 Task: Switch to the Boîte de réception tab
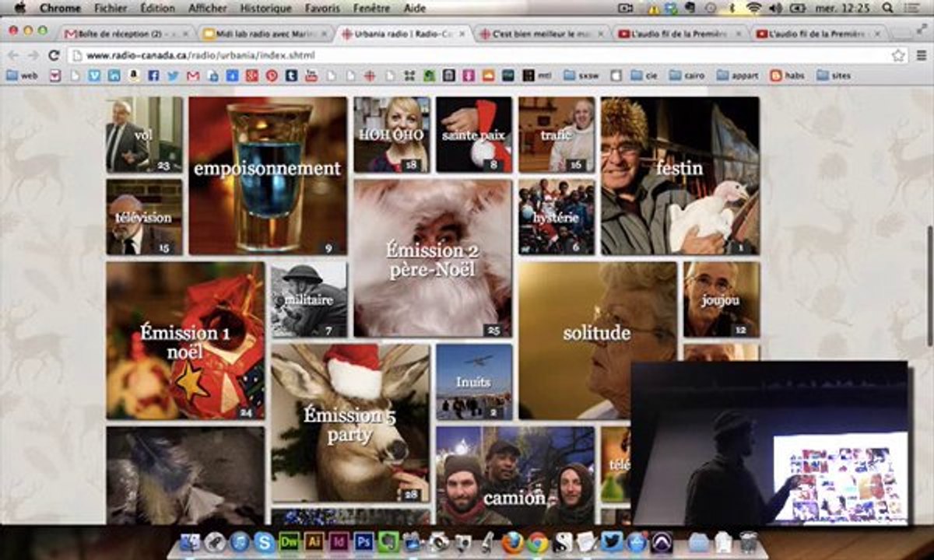[125, 34]
